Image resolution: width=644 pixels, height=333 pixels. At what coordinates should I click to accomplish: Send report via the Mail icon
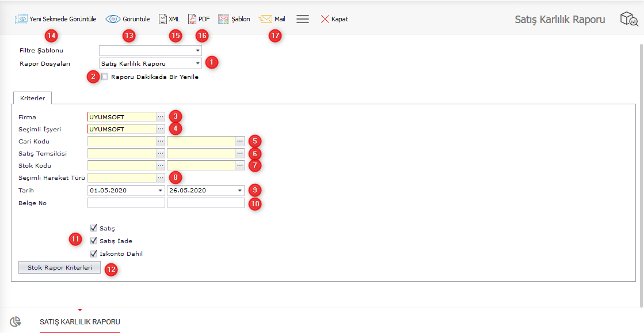point(265,19)
